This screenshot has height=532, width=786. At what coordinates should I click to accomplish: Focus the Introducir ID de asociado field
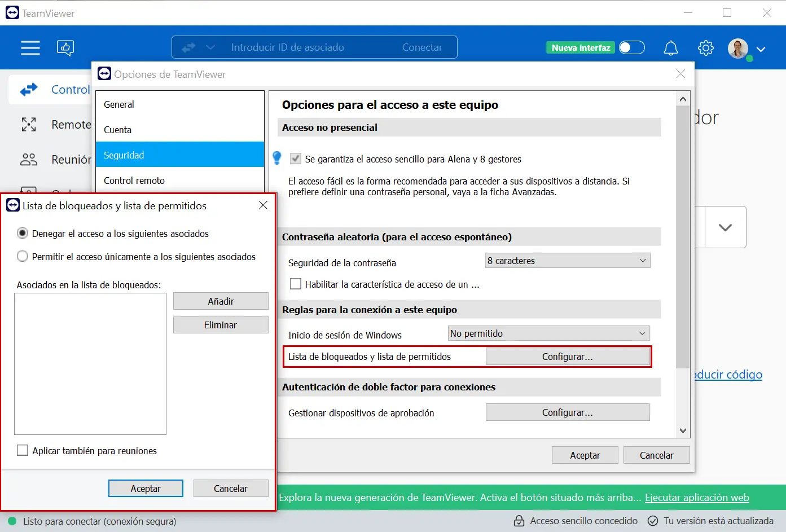(287, 47)
